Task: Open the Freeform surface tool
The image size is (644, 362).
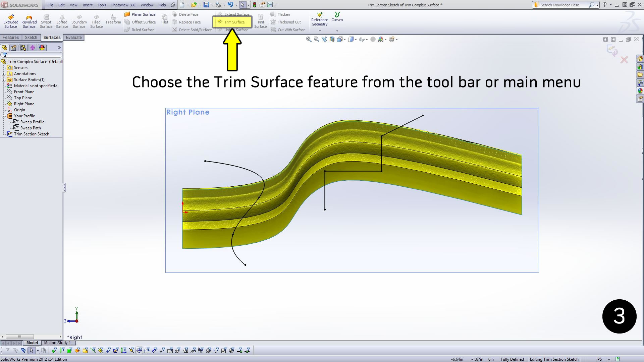Action: coord(113,20)
